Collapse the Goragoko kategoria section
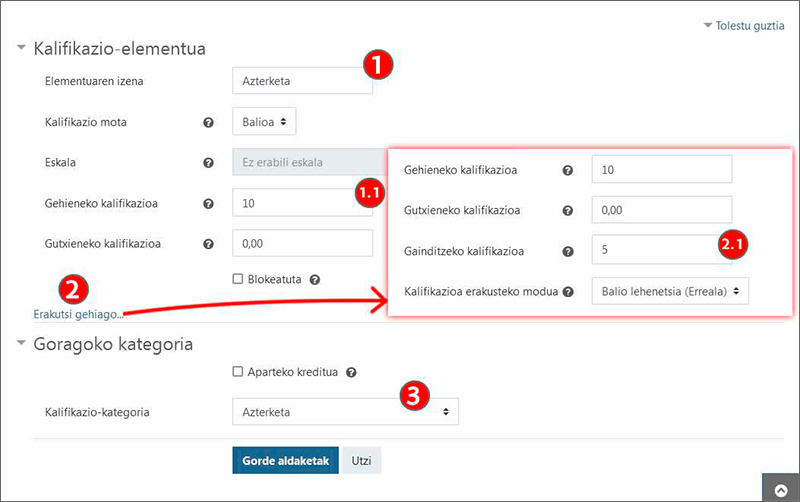 click(21, 345)
